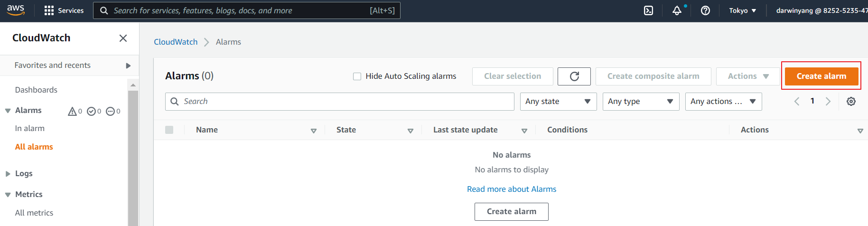Image resolution: width=868 pixels, height=226 pixels.
Task: Close the CloudWatch sidebar panel
Action: (123, 38)
